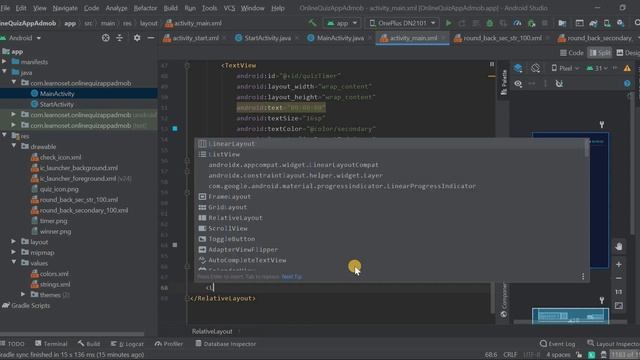Click the help question icon in preview
This screenshot has height=360, width=640.
pyautogui.click(x=627, y=84)
